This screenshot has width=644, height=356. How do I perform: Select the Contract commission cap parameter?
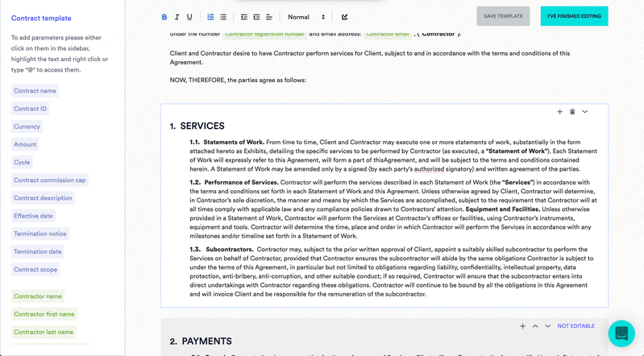coord(50,180)
